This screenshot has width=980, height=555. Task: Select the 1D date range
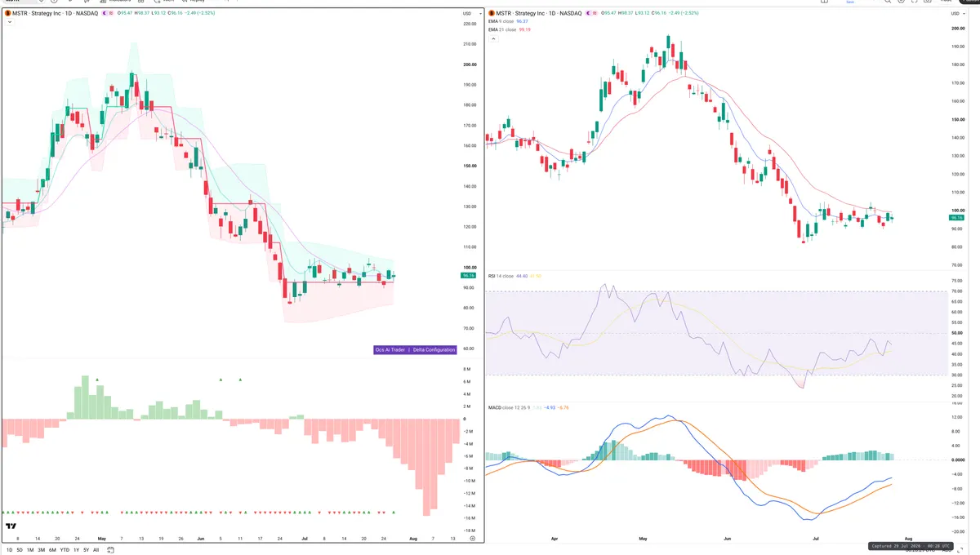click(10, 550)
